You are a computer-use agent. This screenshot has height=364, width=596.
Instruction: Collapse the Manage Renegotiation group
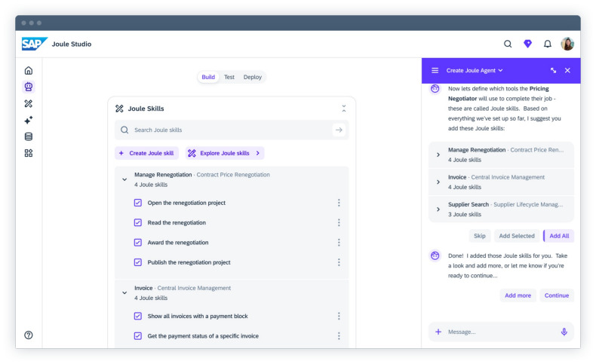tap(124, 179)
